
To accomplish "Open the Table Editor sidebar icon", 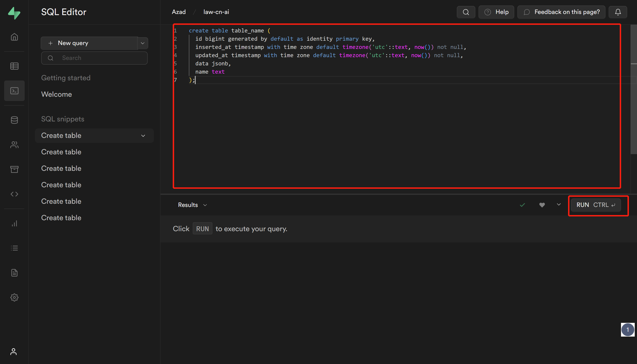I will click(14, 66).
